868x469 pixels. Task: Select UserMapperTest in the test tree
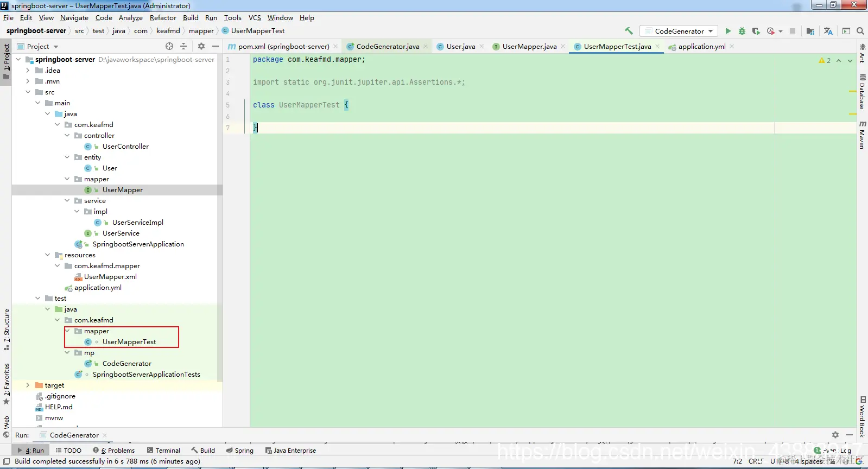pyautogui.click(x=129, y=342)
